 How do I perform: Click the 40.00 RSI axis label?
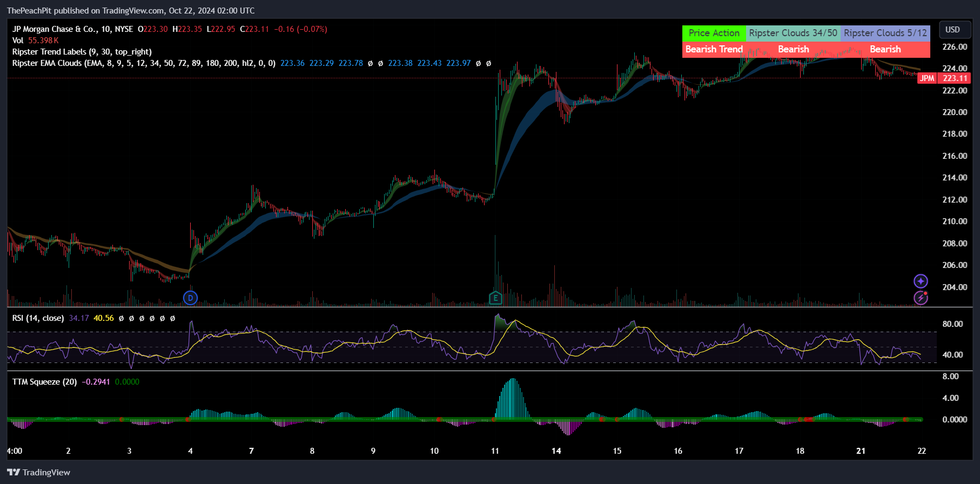tap(952, 355)
